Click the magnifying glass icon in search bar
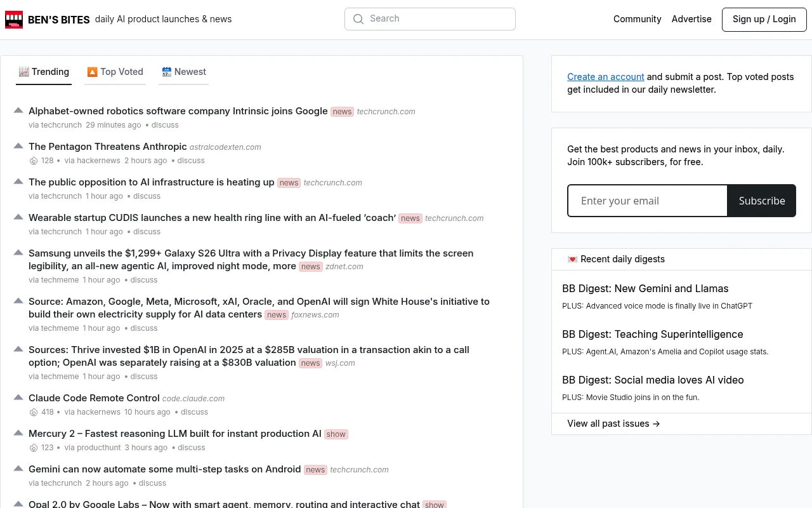Screen dimensions: 812x508 pyautogui.click(x=358, y=19)
